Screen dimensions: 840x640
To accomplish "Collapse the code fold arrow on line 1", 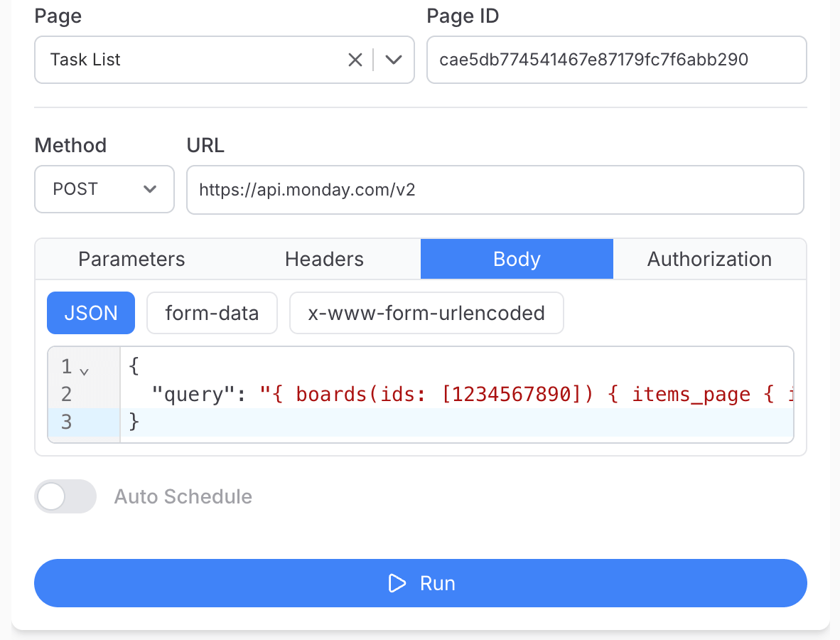I will 84,371.
